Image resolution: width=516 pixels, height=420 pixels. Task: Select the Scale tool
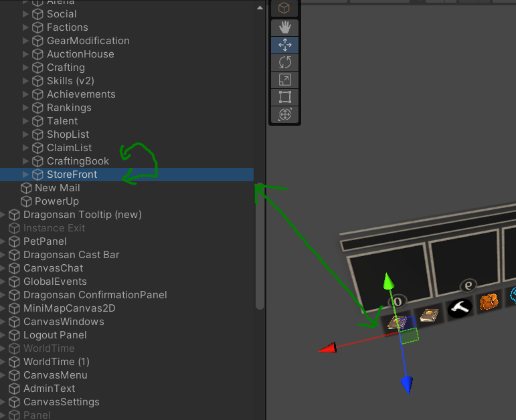(284, 80)
